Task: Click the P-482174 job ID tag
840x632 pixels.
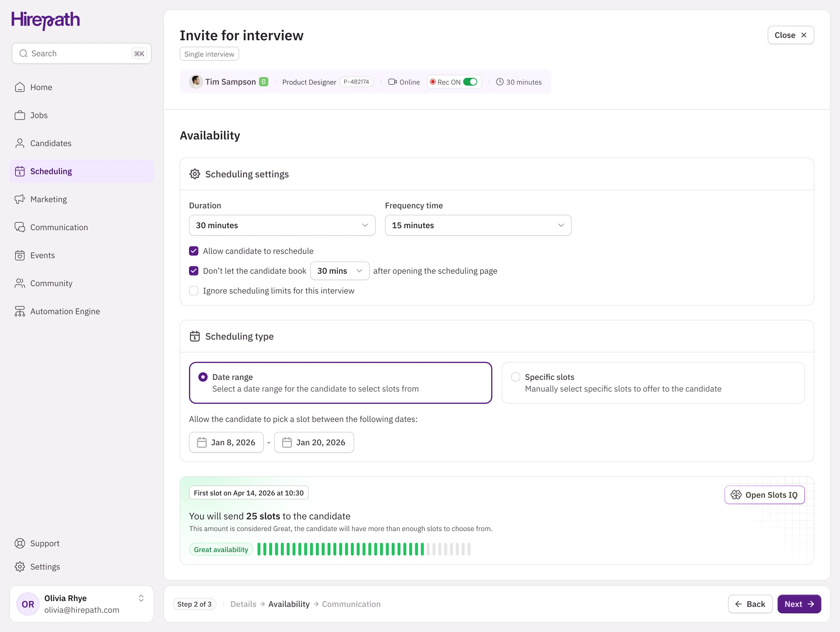Action: 356,82
